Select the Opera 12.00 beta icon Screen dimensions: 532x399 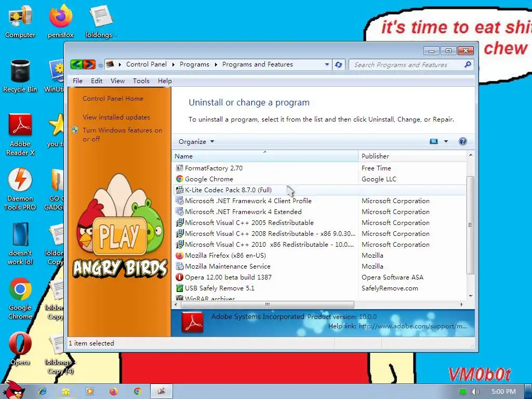(179, 277)
